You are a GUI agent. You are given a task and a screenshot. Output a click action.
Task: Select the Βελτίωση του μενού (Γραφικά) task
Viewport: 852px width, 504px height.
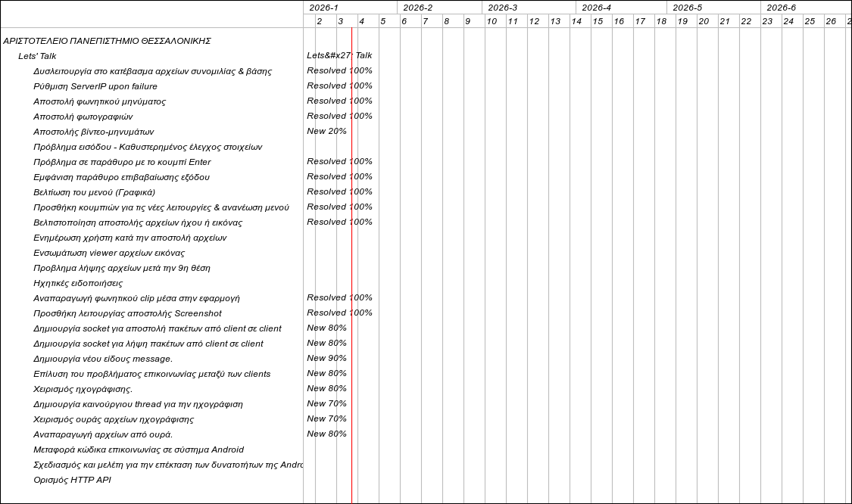(x=94, y=192)
